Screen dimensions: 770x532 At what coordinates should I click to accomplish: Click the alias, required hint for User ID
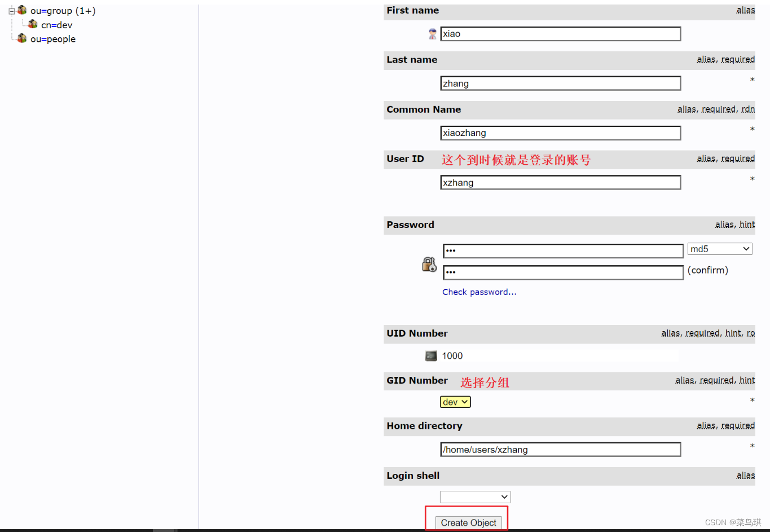(x=725, y=159)
